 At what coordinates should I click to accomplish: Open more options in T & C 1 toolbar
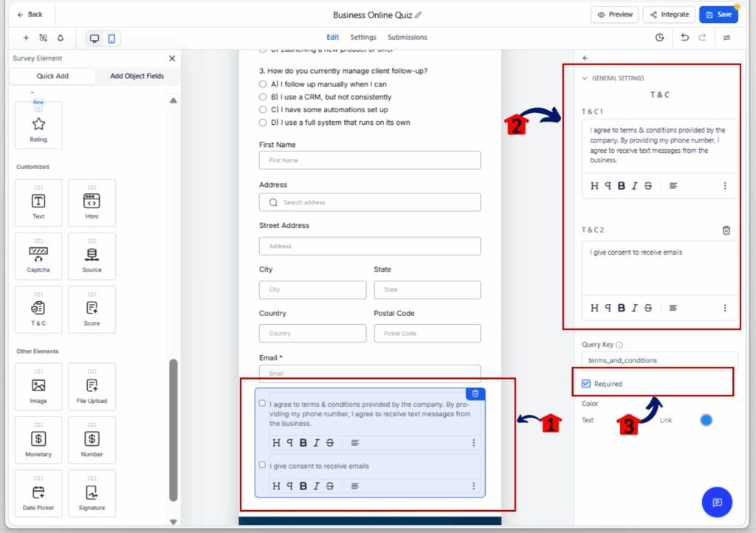(725, 186)
